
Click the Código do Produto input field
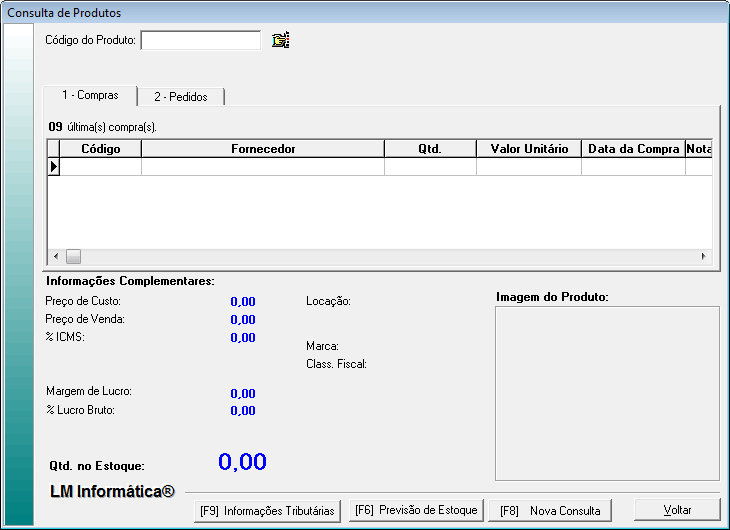pos(200,40)
